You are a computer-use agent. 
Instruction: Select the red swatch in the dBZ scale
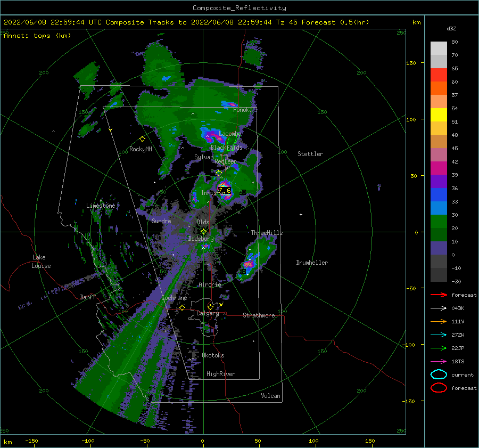(439, 75)
